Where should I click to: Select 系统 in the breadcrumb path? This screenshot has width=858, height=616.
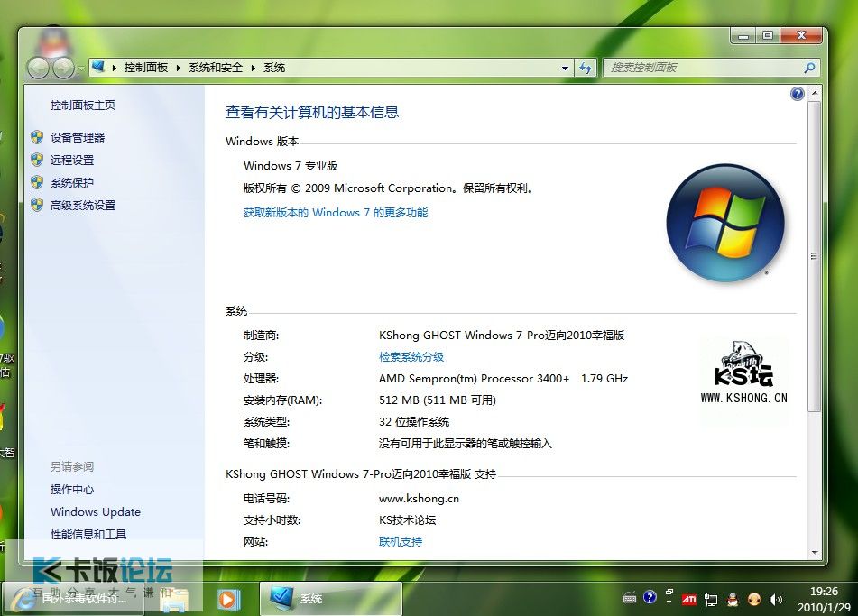tap(274, 68)
